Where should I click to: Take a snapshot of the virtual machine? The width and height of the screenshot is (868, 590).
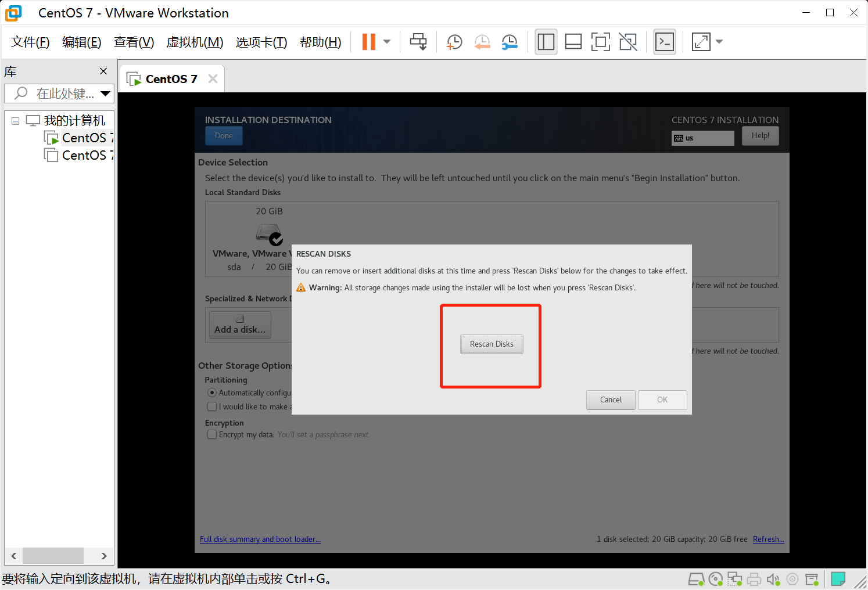pyautogui.click(x=454, y=42)
